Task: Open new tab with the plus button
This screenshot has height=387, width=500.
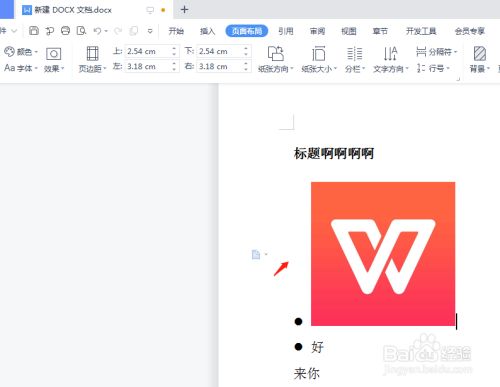Action: [184, 10]
